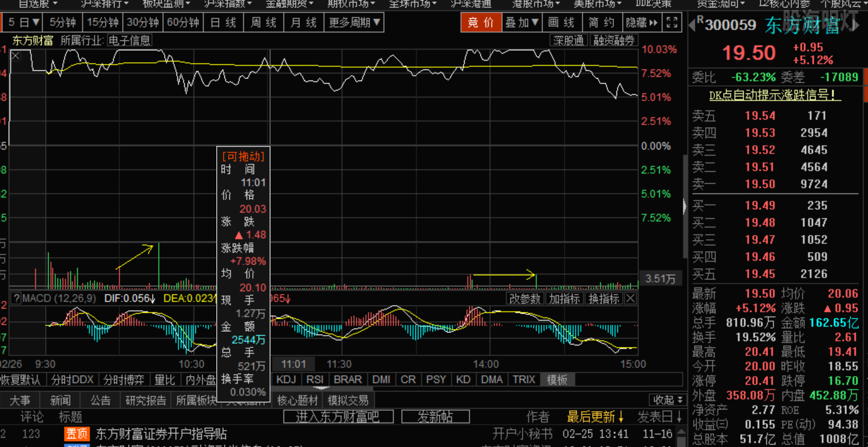Collapse the news section with 收起
Viewport: 868px width, 447px height.
668,400
